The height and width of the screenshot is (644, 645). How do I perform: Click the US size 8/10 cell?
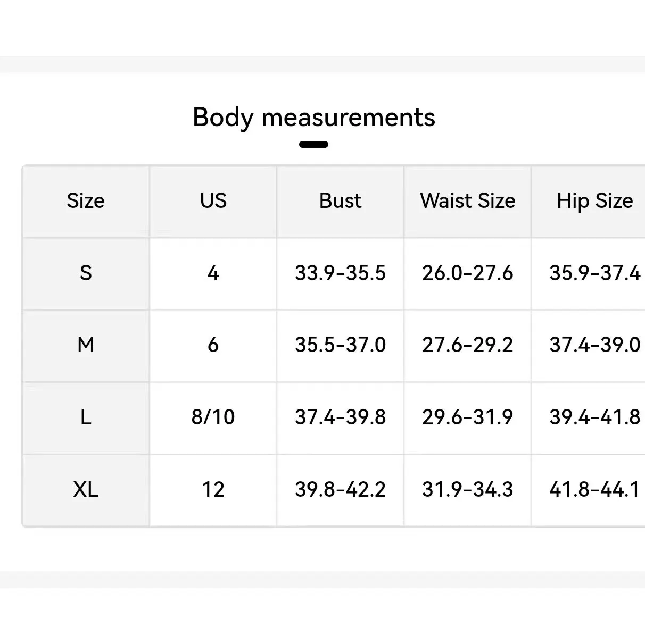(x=213, y=417)
